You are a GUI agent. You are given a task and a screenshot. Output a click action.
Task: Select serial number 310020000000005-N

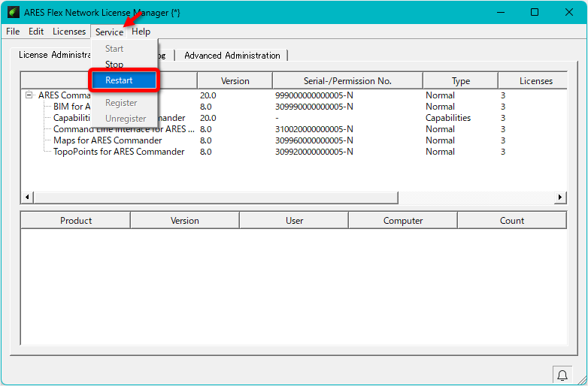(314, 129)
